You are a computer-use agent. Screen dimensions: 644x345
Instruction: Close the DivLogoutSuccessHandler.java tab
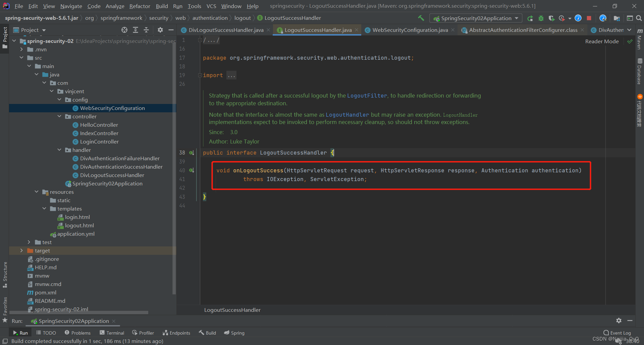click(268, 30)
